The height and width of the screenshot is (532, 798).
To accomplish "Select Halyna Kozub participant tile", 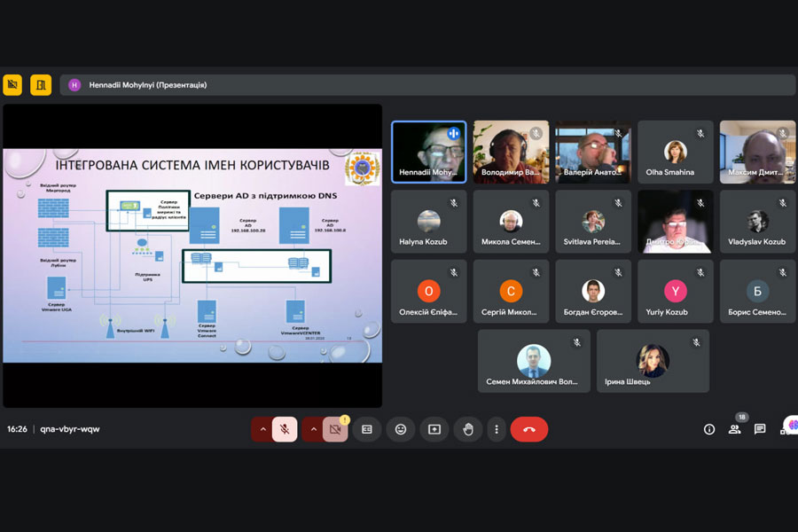I will click(428, 222).
